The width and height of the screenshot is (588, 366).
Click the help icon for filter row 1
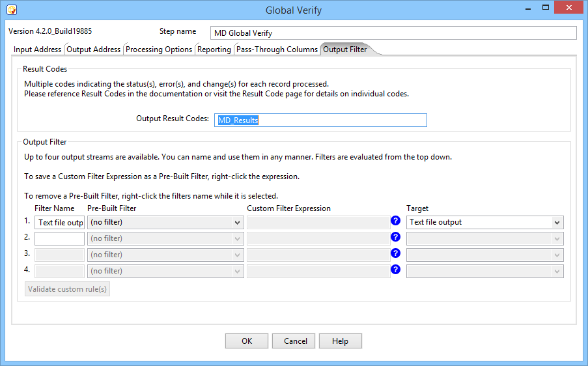coord(395,221)
